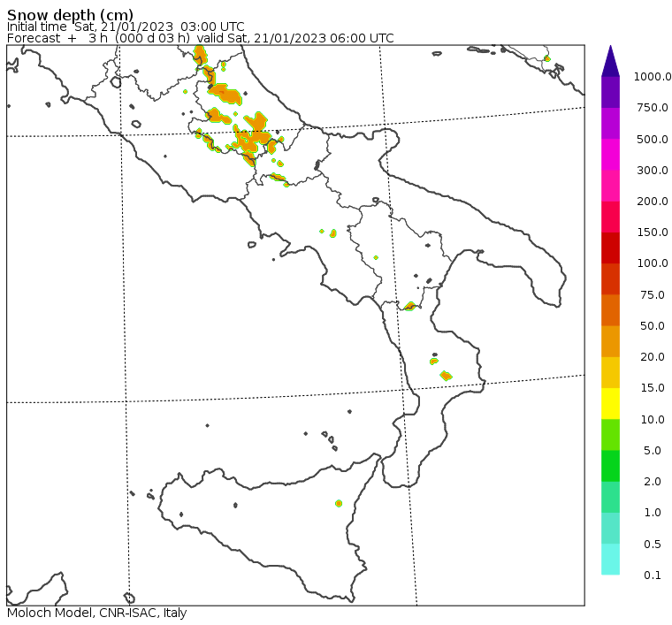This screenshot has width=672, height=625.
Task: Click the hot pink 200–300 color band
Action: pyautogui.click(x=610, y=186)
